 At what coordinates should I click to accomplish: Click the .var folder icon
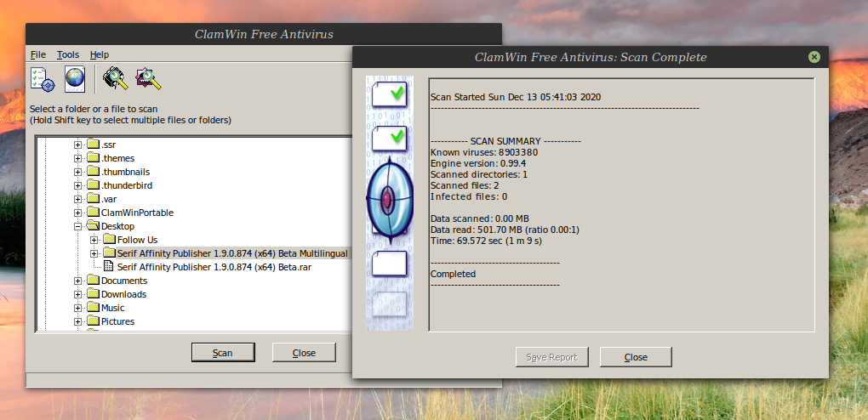[x=93, y=199]
